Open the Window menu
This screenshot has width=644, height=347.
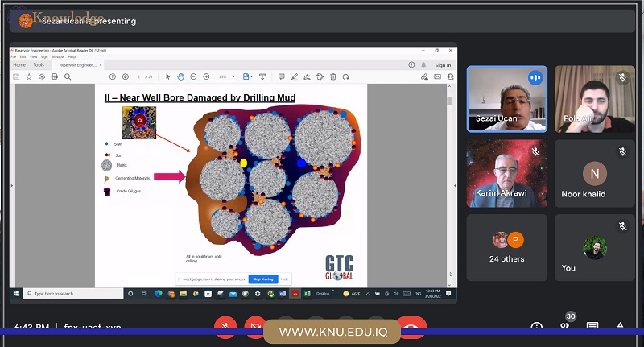click(x=58, y=56)
